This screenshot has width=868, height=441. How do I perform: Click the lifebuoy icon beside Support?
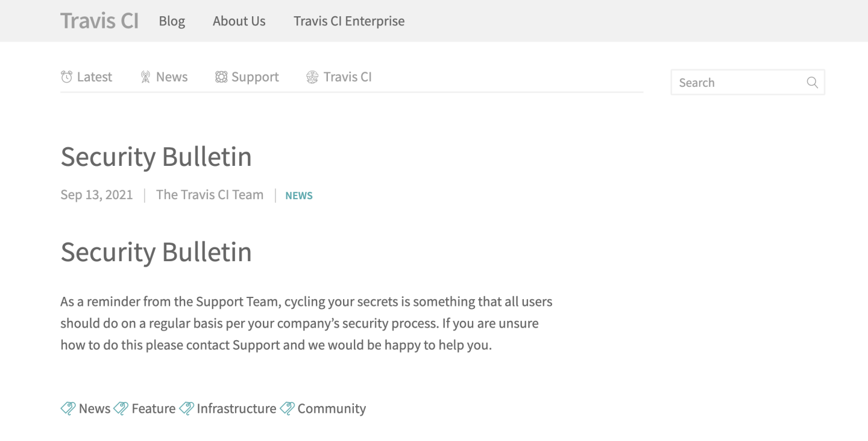tap(221, 77)
